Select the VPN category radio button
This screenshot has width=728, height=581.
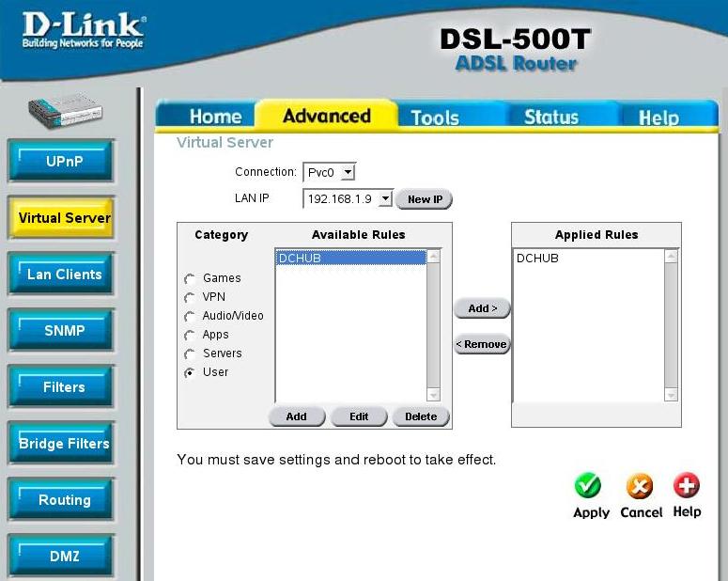[190, 297]
